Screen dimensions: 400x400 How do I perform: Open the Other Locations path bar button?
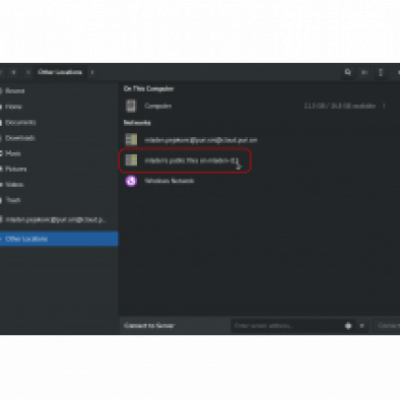[60, 72]
